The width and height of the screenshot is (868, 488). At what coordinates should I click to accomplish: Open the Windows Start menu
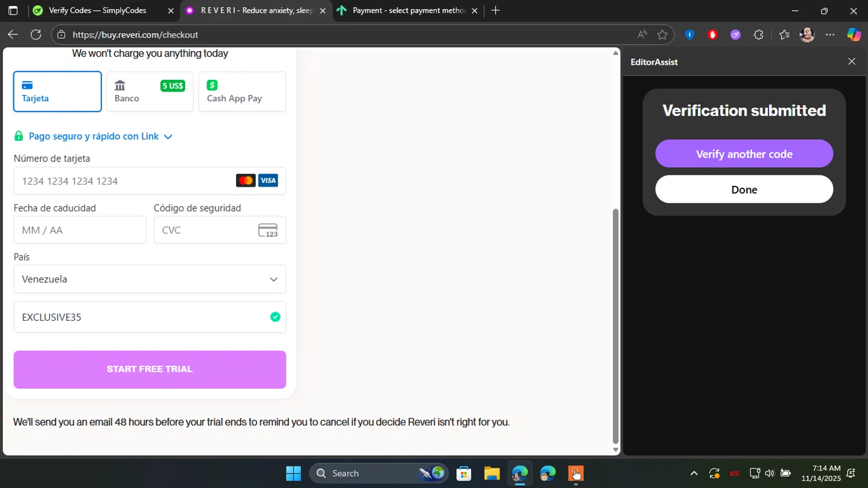tap(293, 474)
